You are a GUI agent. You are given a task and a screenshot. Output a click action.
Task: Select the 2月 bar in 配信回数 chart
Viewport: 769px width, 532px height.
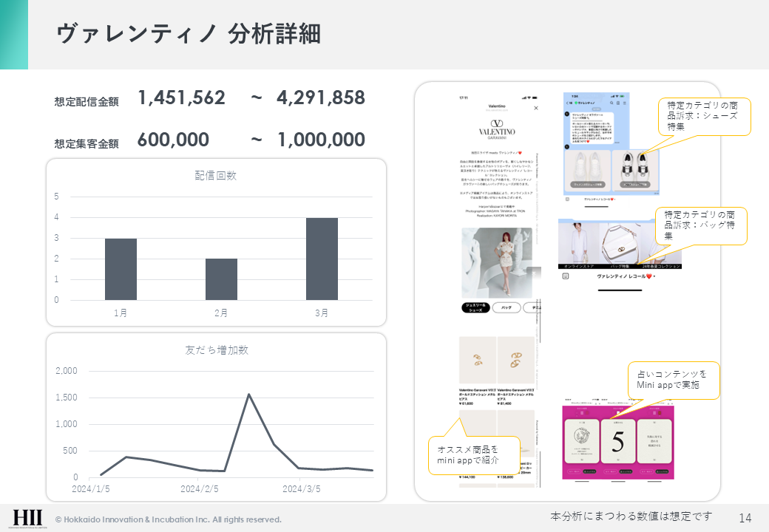coord(221,279)
